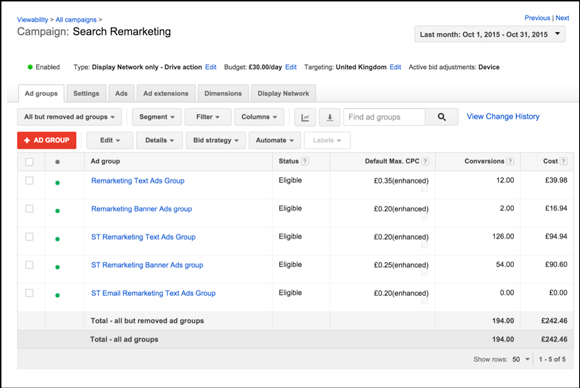Image resolution: width=580 pixels, height=388 pixels.
Task: Change Show rows 50 dropdown
Action: point(521,359)
